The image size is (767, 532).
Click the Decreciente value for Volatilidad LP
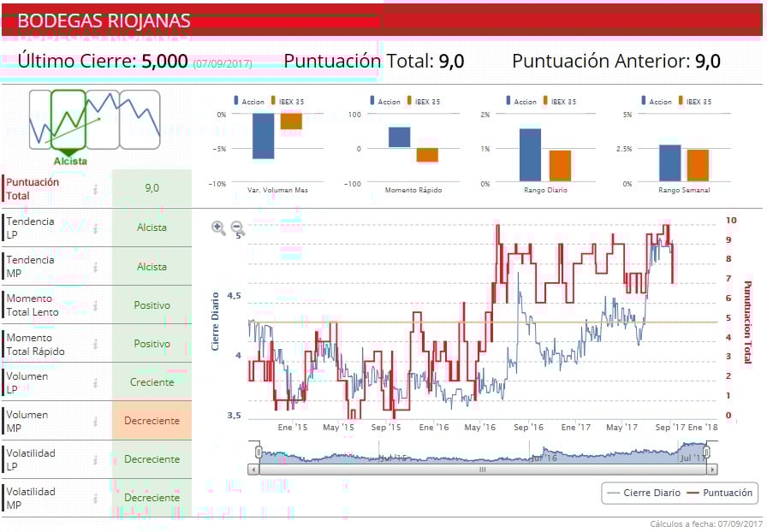click(x=152, y=459)
